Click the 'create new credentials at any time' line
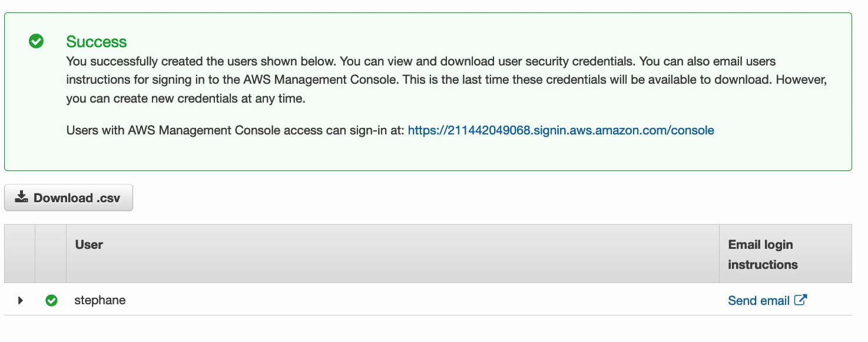Viewport: 868px width, 342px height. click(185, 98)
